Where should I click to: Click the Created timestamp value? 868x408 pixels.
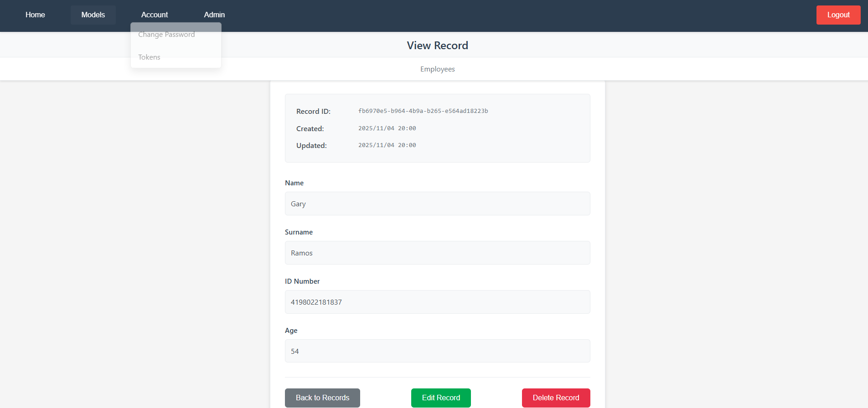[387, 128]
